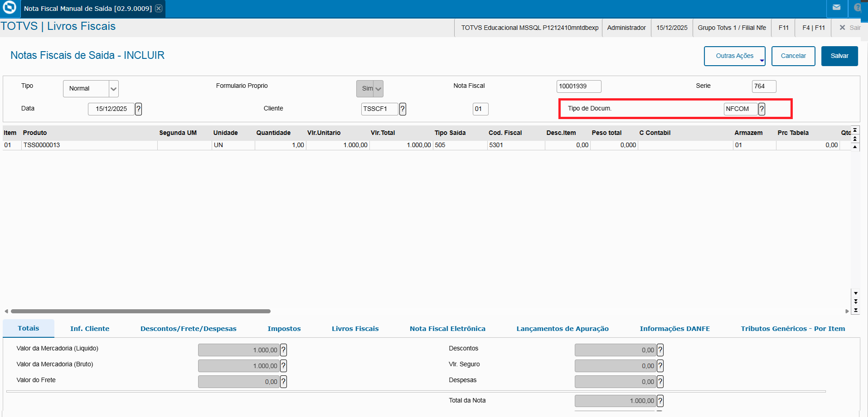Click the Cod. Fiscal cell 5301
The image size is (868, 417).
point(516,145)
